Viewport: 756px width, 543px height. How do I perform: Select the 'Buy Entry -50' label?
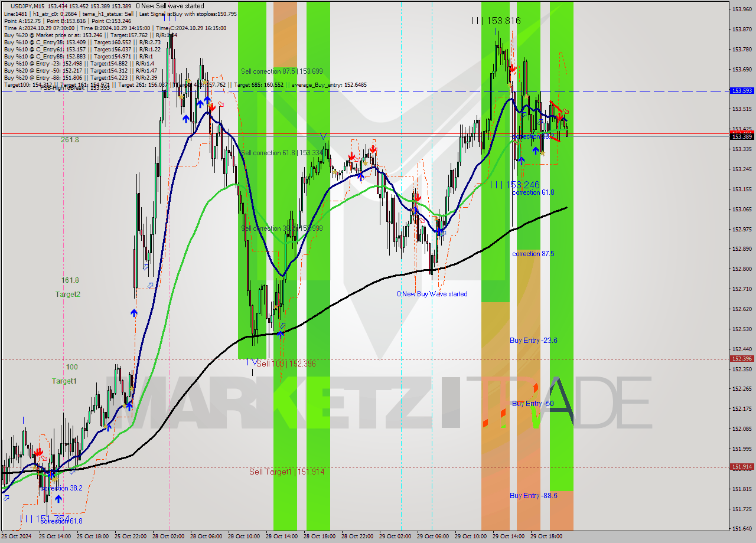533,403
